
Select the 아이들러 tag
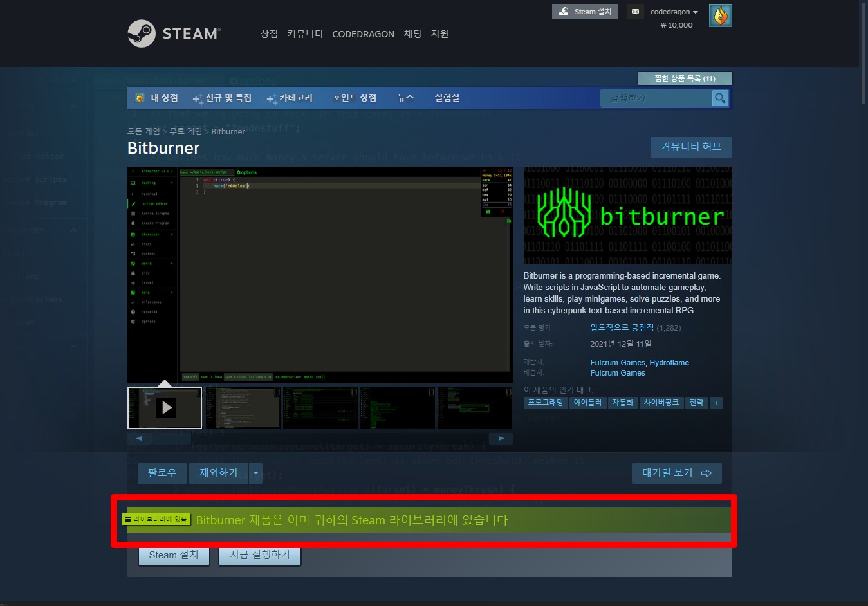tap(587, 403)
